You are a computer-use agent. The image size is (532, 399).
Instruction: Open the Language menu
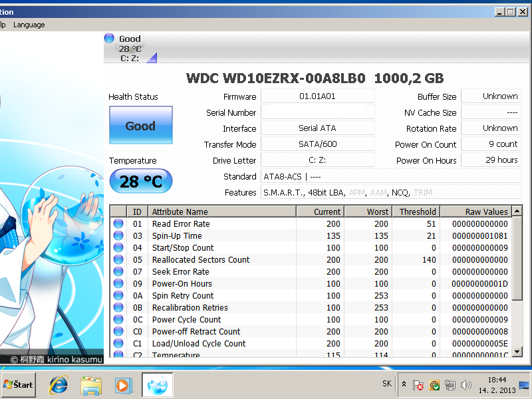pyautogui.click(x=29, y=25)
